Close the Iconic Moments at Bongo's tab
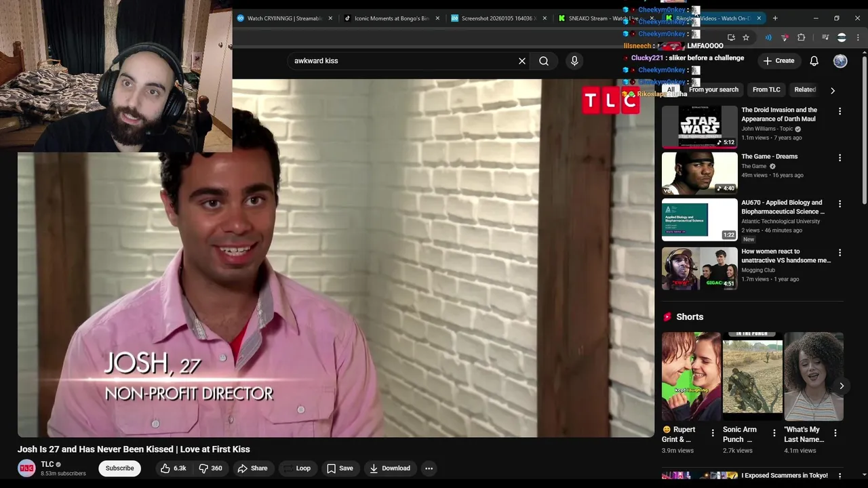The width and height of the screenshot is (868, 488). (437, 18)
